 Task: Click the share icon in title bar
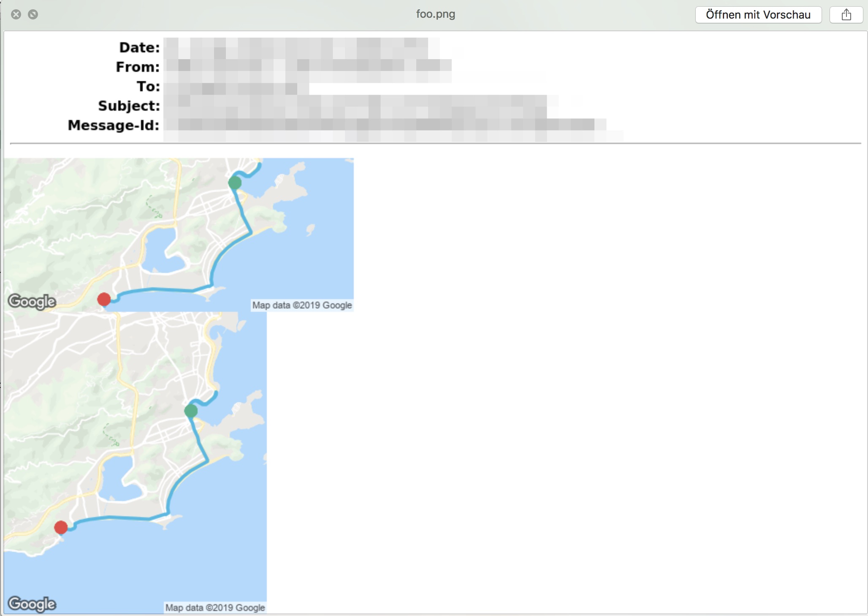coord(846,15)
